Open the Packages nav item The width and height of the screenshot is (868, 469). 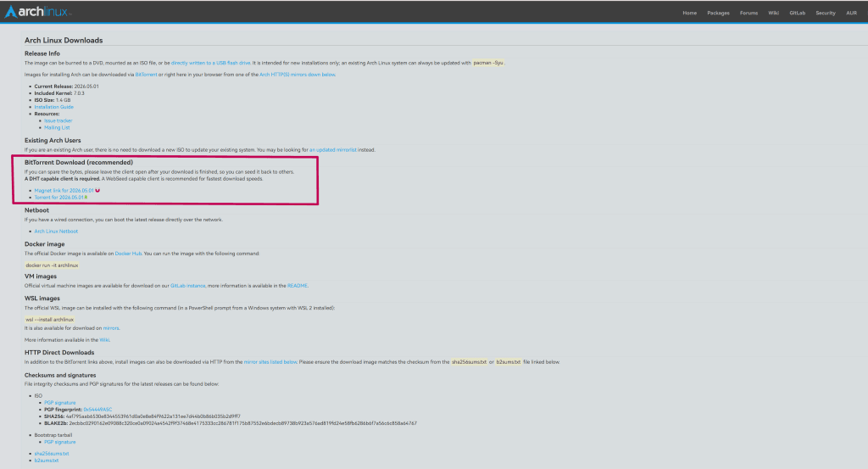[x=718, y=13]
